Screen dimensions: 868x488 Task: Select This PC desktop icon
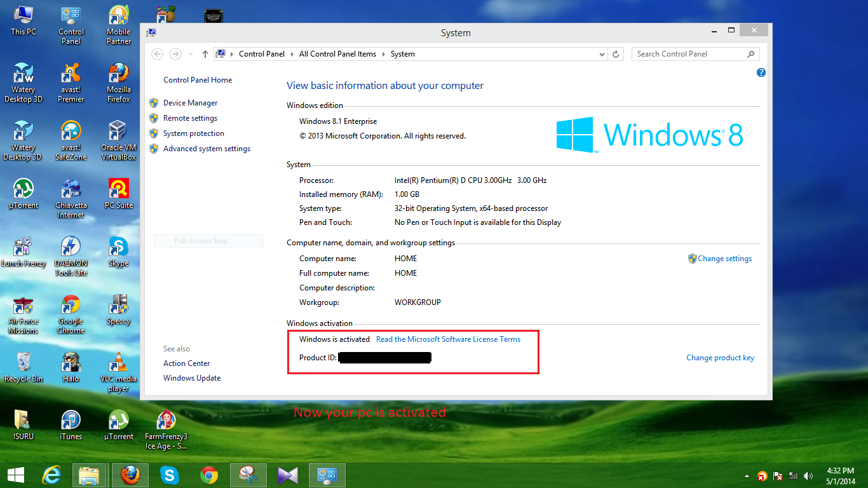24,20
